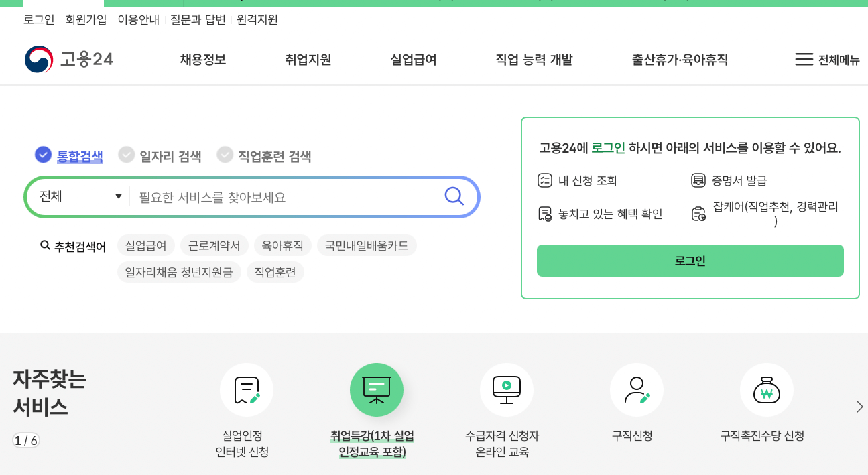Viewport: 868px width, 475px height.
Task: Advance the 자주찾는 서비스 carousel arrow
Action: (x=859, y=406)
